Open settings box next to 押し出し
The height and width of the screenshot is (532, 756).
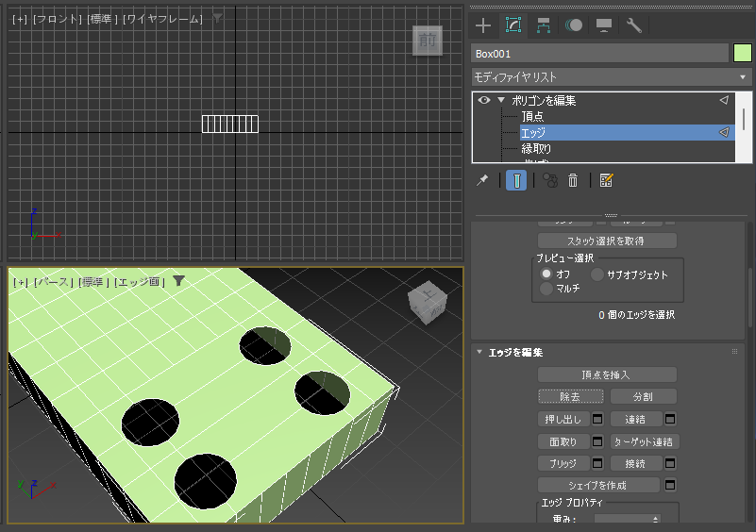597,419
